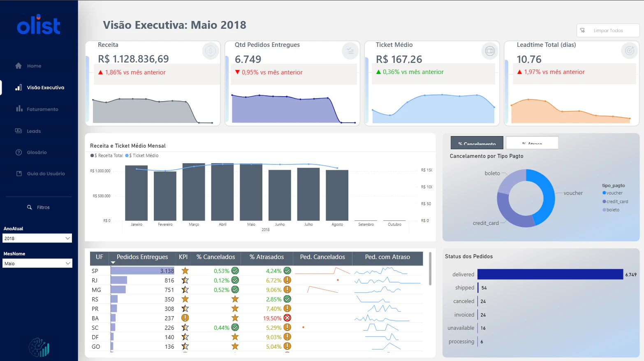This screenshot has width=644, height=361.
Task: Click the KPI star icon in RS row
Action: pyautogui.click(x=185, y=299)
